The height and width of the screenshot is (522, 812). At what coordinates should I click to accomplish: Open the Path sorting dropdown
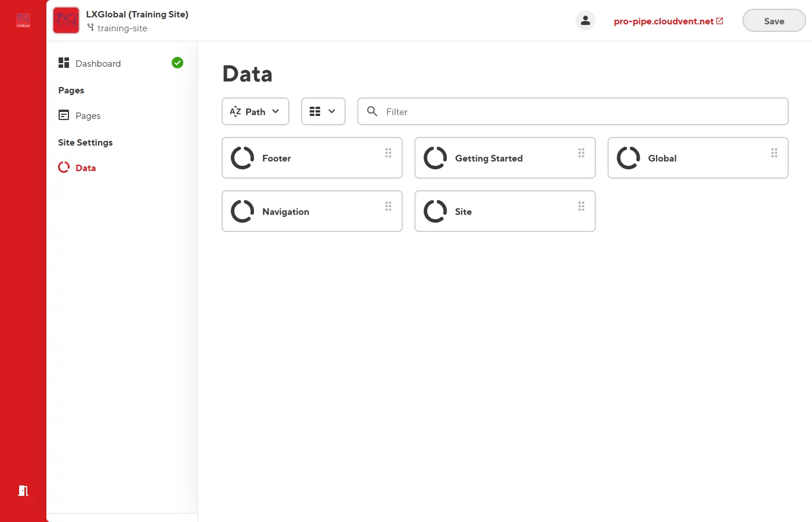(x=255, y=111)
